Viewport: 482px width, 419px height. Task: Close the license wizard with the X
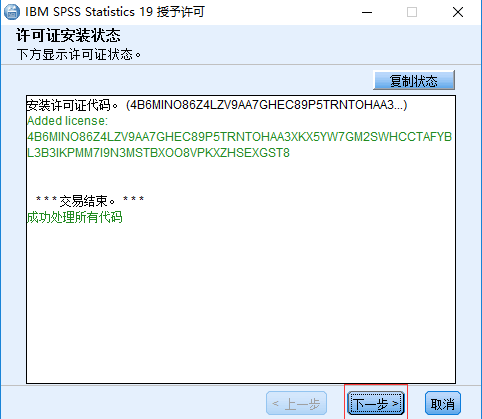(458, 12)
